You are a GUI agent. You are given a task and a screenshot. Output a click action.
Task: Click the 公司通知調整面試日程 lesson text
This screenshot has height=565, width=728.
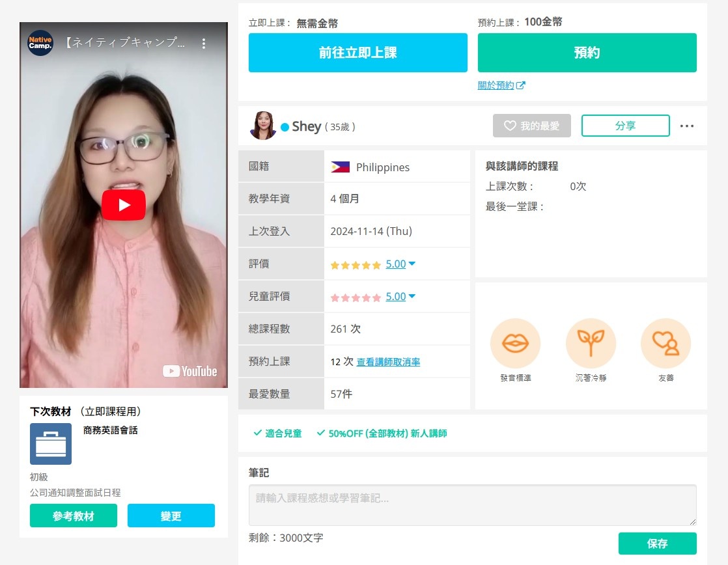76,493
